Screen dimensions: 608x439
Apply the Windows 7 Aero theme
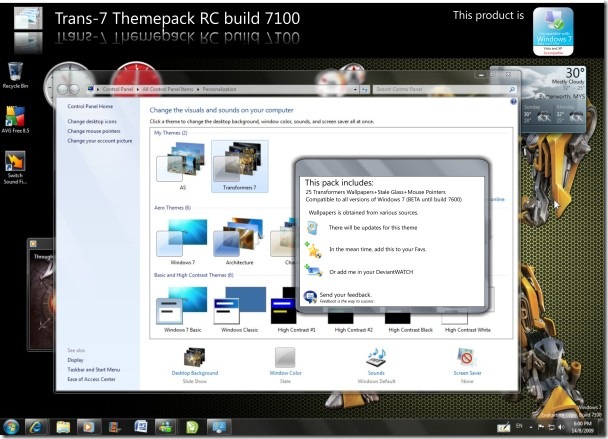point(182,241)
